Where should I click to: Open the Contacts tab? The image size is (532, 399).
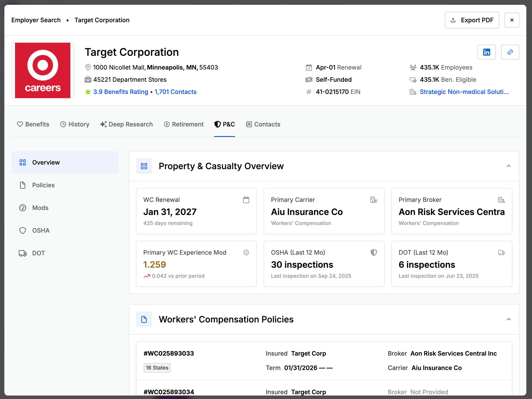click(263, 124)
